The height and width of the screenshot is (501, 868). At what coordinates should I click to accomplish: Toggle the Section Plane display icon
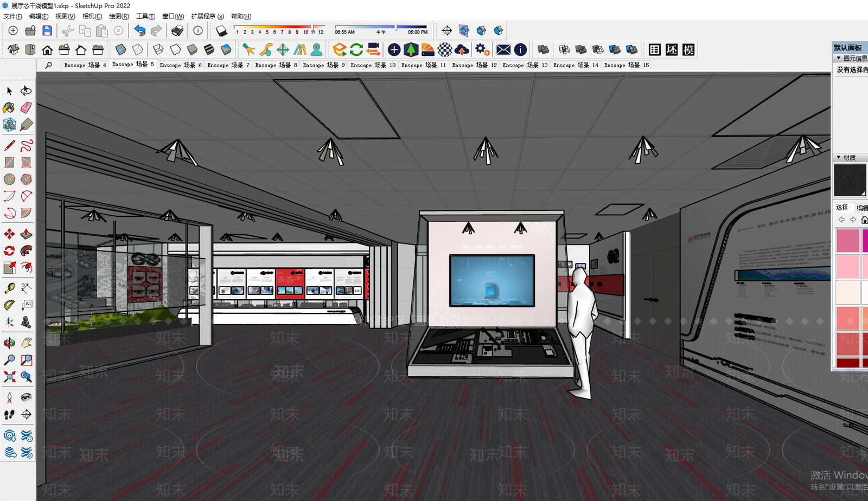point(464,31)
